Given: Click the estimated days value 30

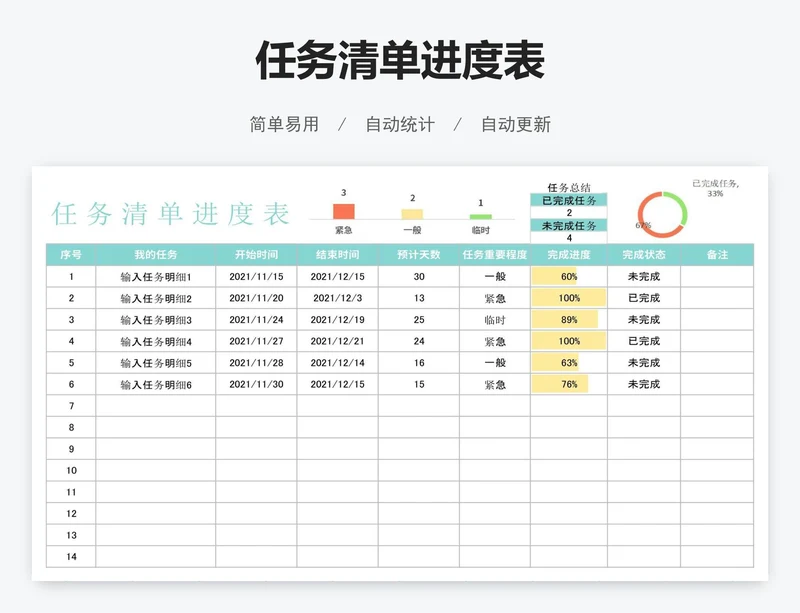Looking at the screenshot, I should 419,277.
